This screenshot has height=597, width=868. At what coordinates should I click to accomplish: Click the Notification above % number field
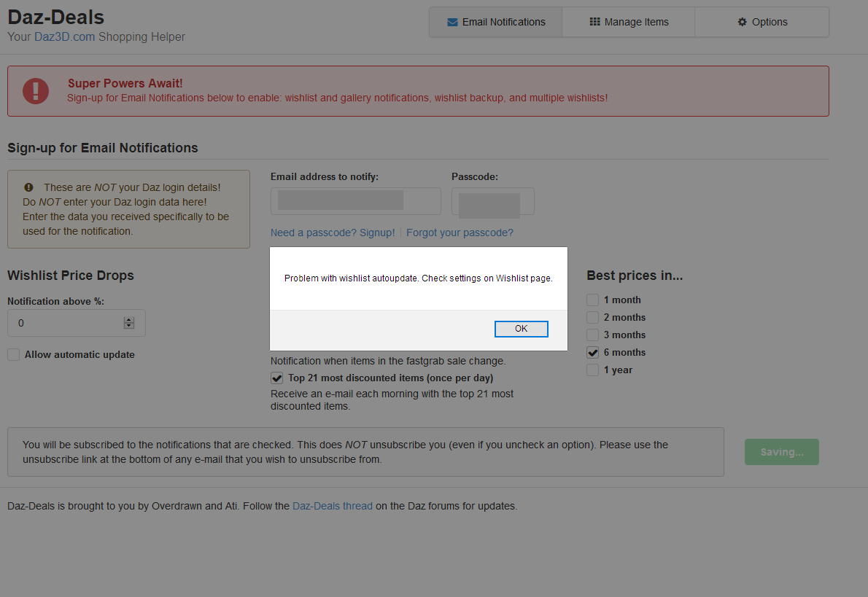point(77,323)
